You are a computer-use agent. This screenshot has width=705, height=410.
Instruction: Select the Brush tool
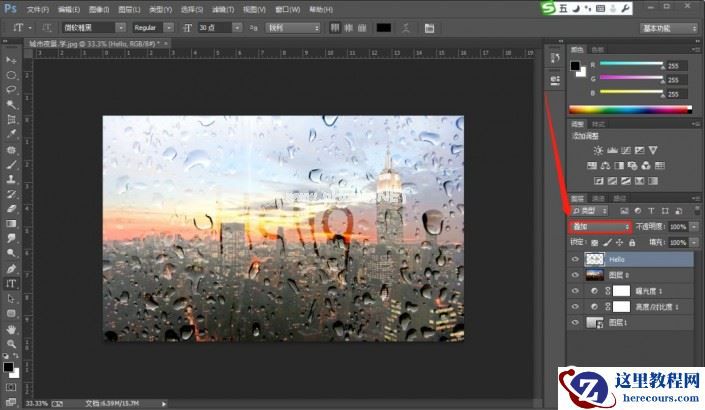click(x=11, y=164)
